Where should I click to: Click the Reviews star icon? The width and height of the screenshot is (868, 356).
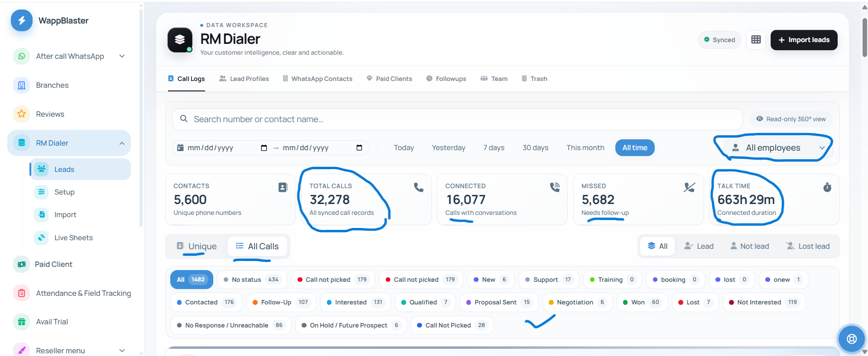point(21,114)
